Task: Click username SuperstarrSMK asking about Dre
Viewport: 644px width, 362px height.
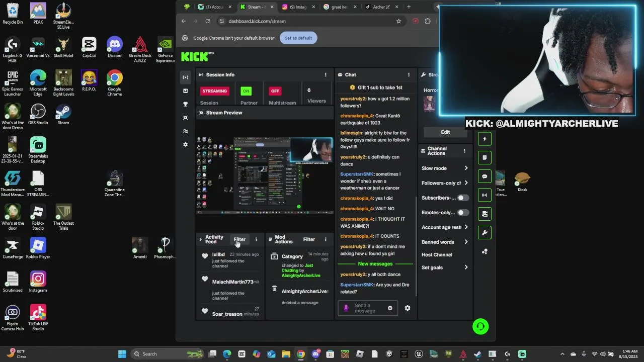Action: (357, 285)
